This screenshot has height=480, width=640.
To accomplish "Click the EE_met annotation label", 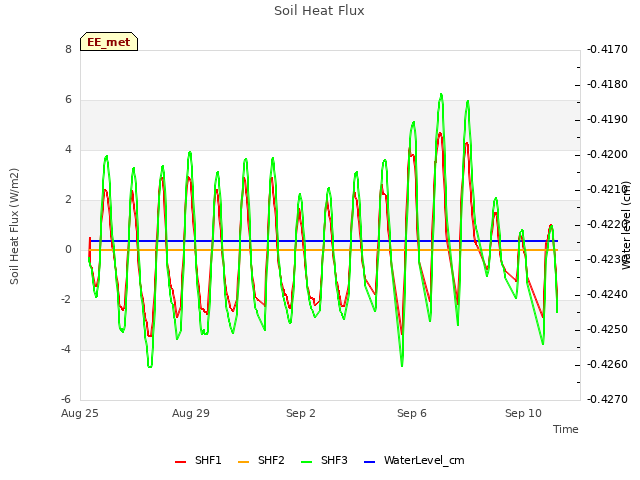I will 109,42.
